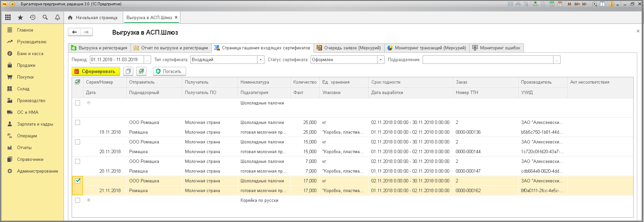644x222 pixels.
Task: Click the Сформировать button
Action: (x=96, y=71)
